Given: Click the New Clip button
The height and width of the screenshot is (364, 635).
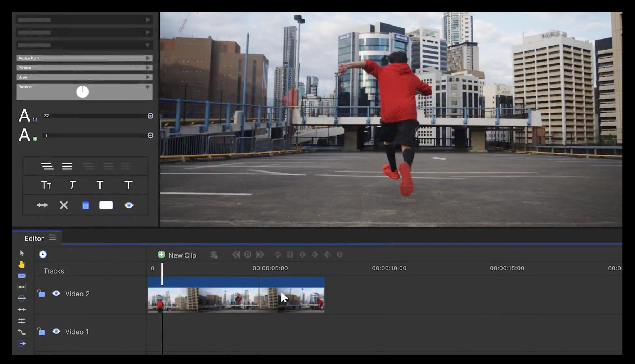Looking at the screenshot, I should pos(177,255).
